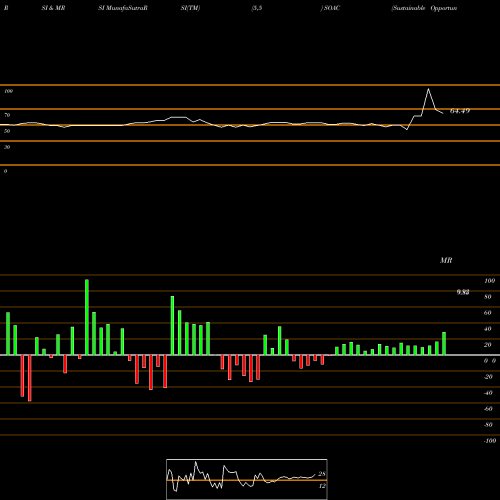The image size is (500, 500).
Task: Open the mini overview chart thumbnail
Action: pos(247,479)
